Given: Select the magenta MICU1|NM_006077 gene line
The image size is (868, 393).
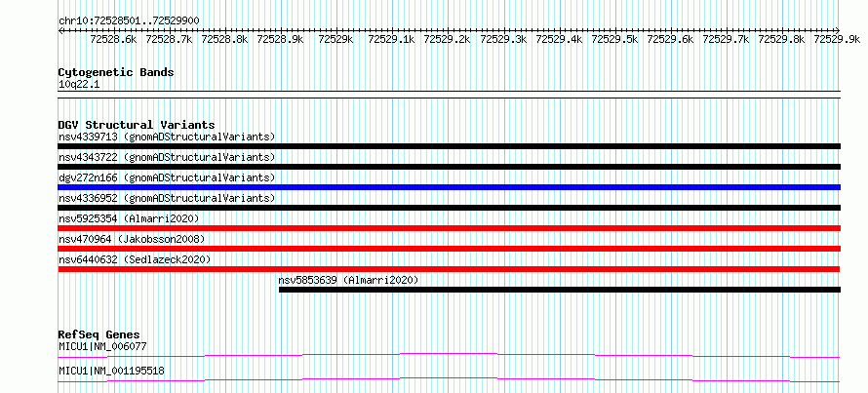Looking at the screenshot, I should tap(449, 355).
